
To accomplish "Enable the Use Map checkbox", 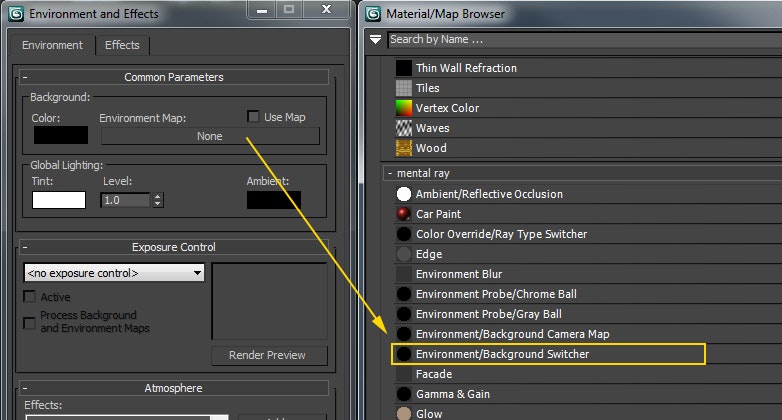I will (253, 117).
